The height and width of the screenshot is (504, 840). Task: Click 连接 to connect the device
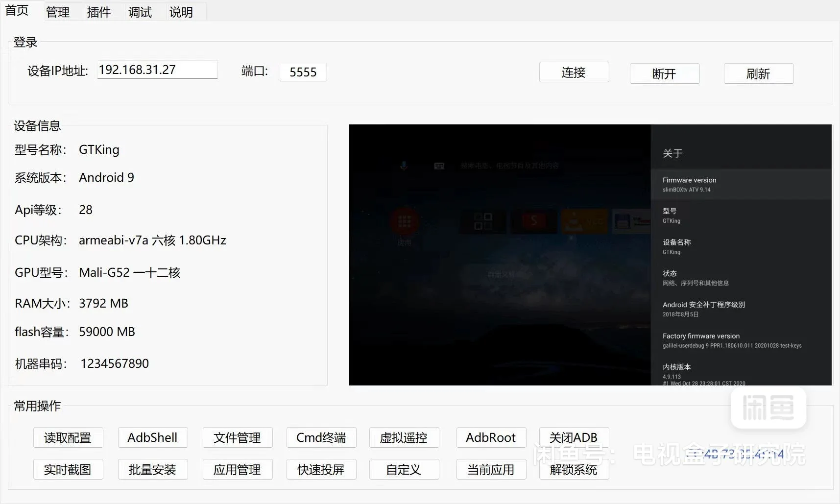574,72
